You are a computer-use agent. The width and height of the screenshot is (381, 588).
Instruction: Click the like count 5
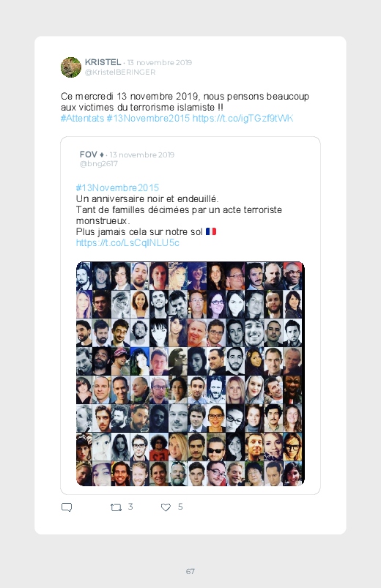click(x=180, y=507)
